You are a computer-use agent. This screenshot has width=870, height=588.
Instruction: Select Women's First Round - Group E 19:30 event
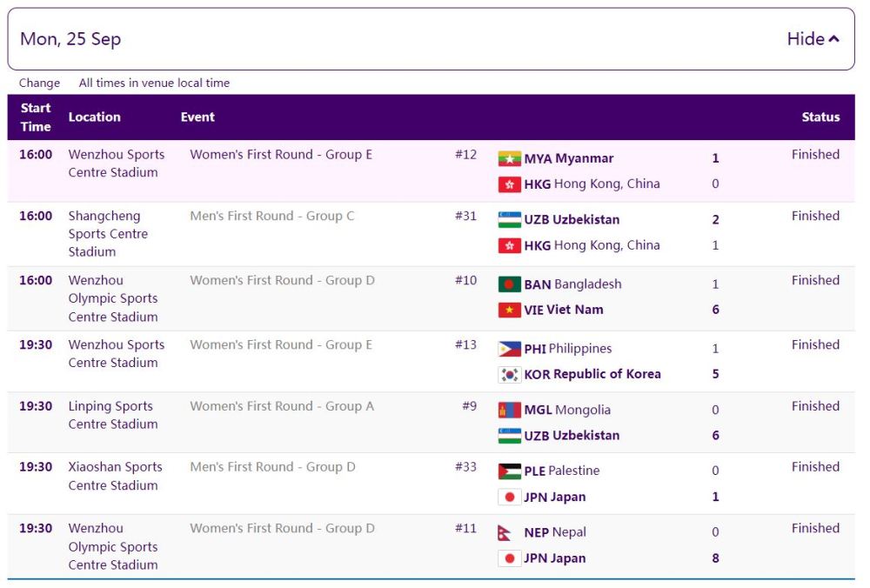point(281,345)
